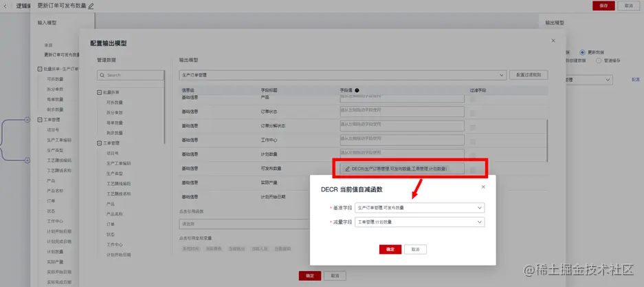Click the search magnifier icon
Viewport: 644px width, 287px height.
(x=102, y=75)
